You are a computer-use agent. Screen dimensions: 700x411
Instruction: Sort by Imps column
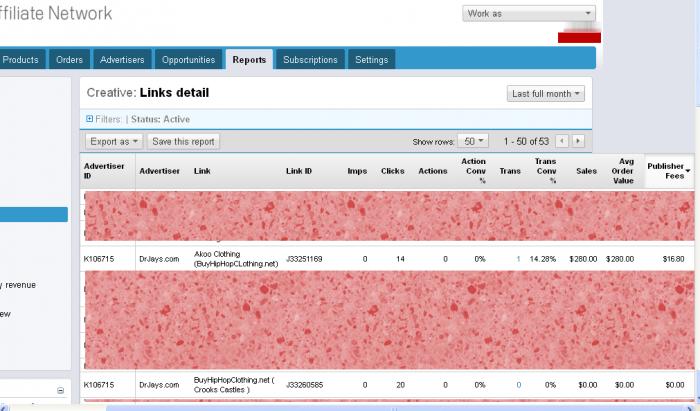point(357,171)
